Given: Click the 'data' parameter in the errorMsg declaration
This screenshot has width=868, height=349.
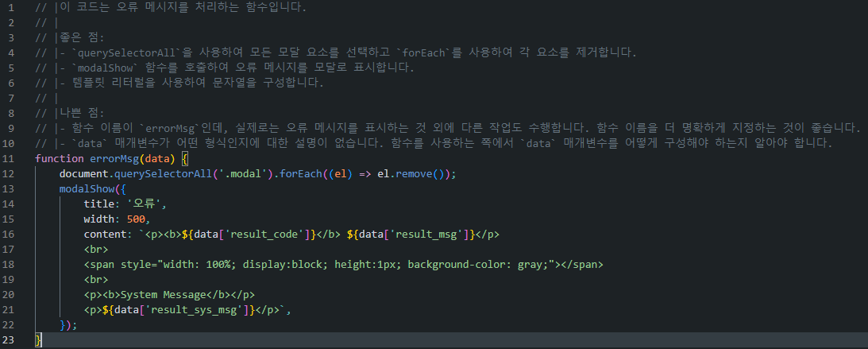Looking at the screenshot, I should (156, 159).
